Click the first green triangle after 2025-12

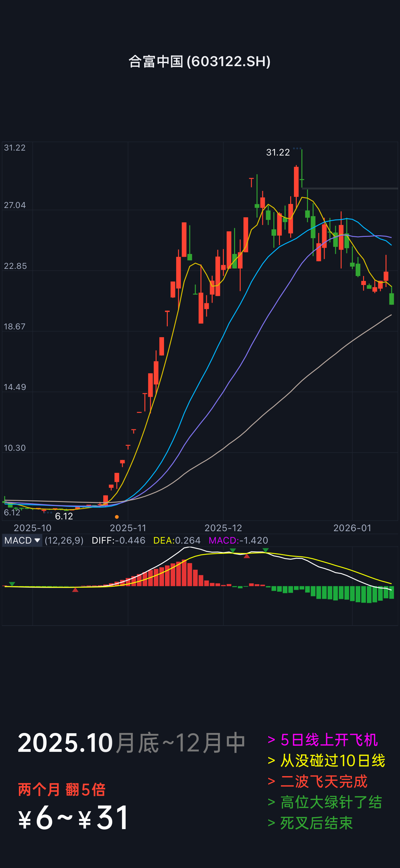point(233,550)
